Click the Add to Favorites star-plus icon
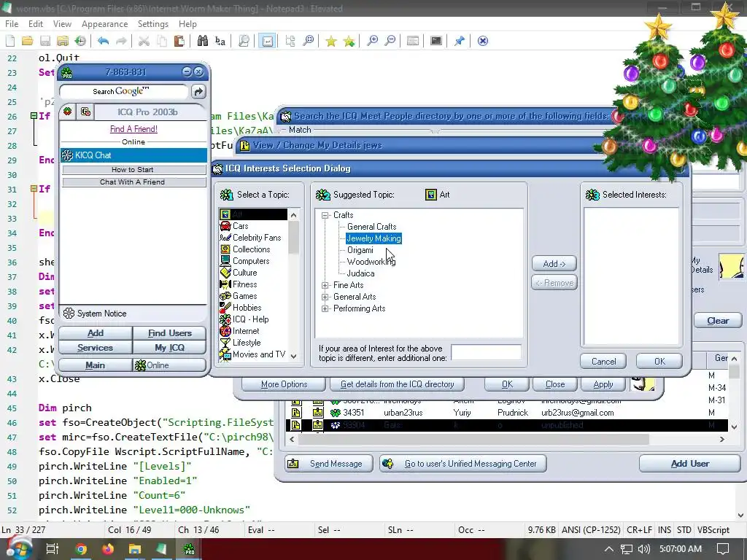 349,41
